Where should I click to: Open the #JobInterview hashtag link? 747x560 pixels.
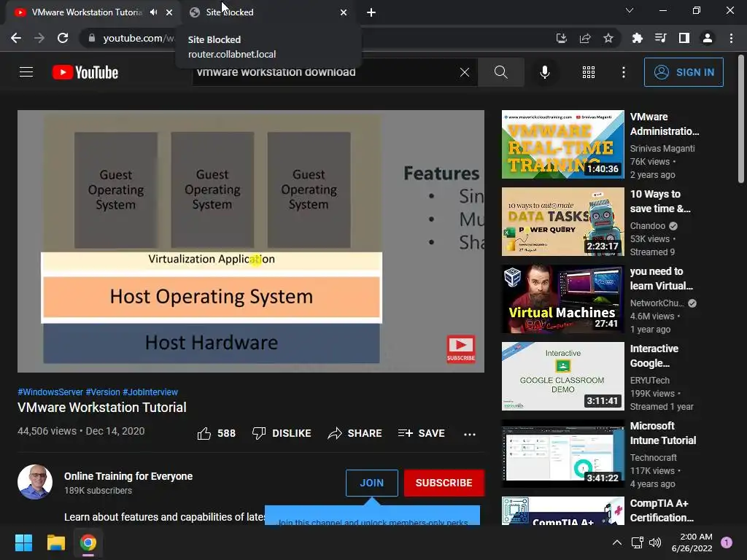(x=150, y=392)
